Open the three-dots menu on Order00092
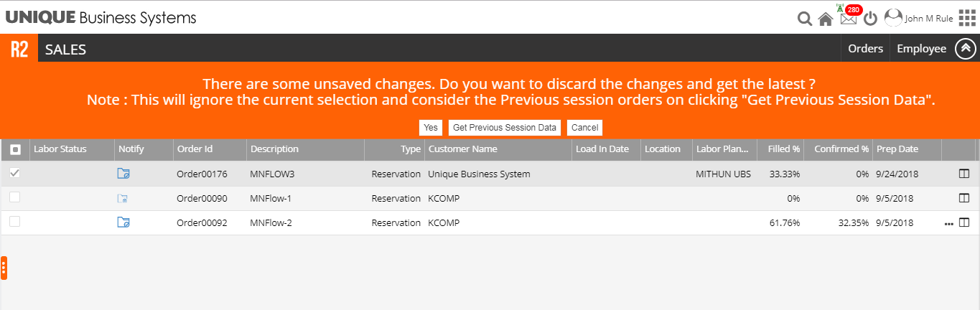980x310 pixels. (949, 223)
